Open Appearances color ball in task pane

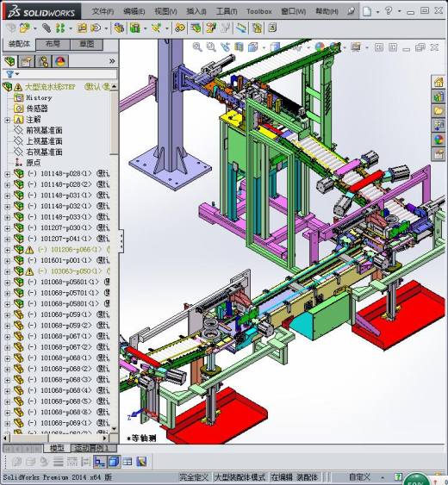click(439, 140)
